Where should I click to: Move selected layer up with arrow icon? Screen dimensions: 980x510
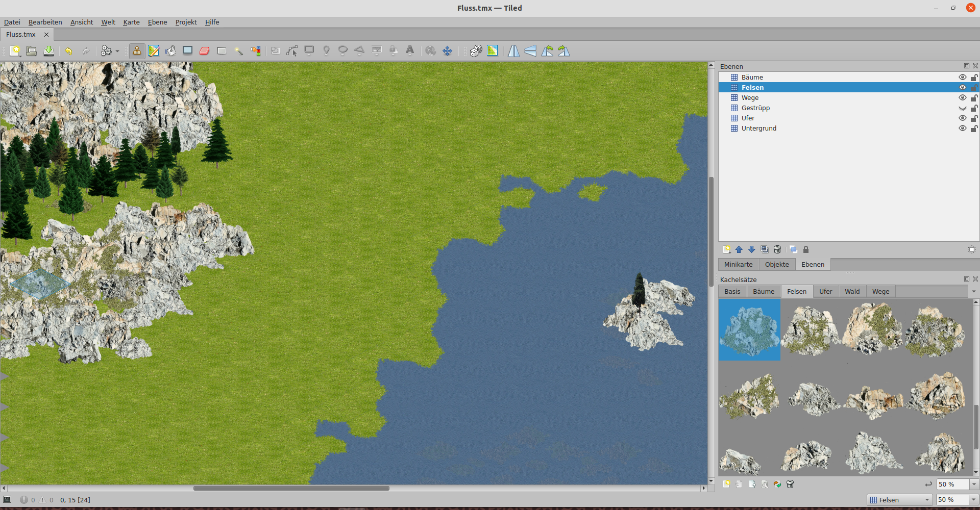click(x=739, y=249)
